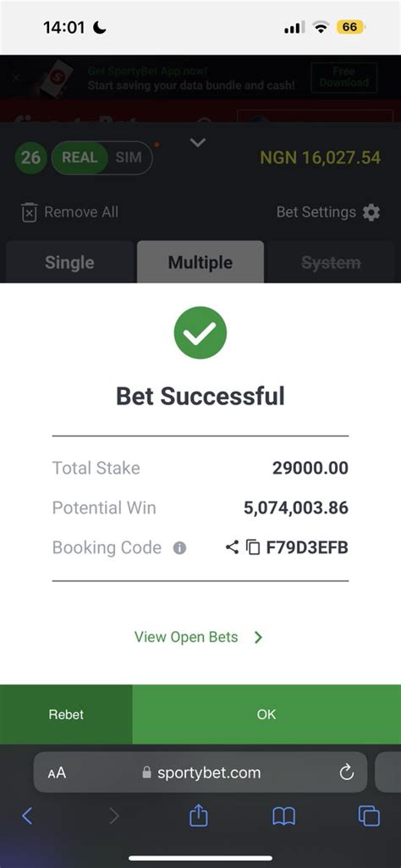The width and height of the screenshot is (401, 868).
Task: Copy booking code F79D3EFB with copy icon
Action: [x=253, y=547]
